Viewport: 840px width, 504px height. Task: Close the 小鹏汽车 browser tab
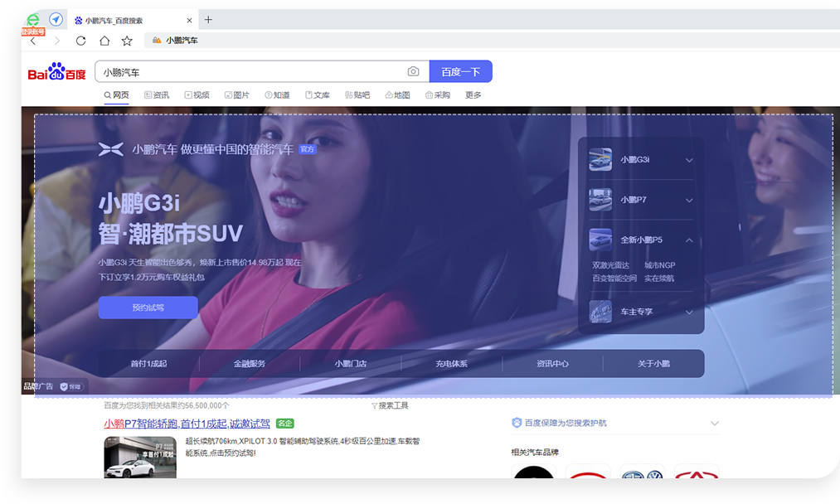pyautogui.click(x=189, y=20)
